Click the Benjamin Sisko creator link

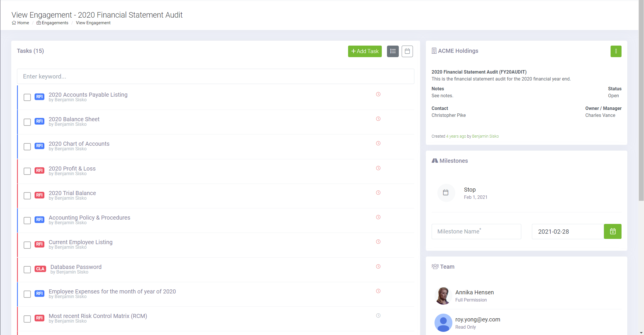tap(485, 136)
